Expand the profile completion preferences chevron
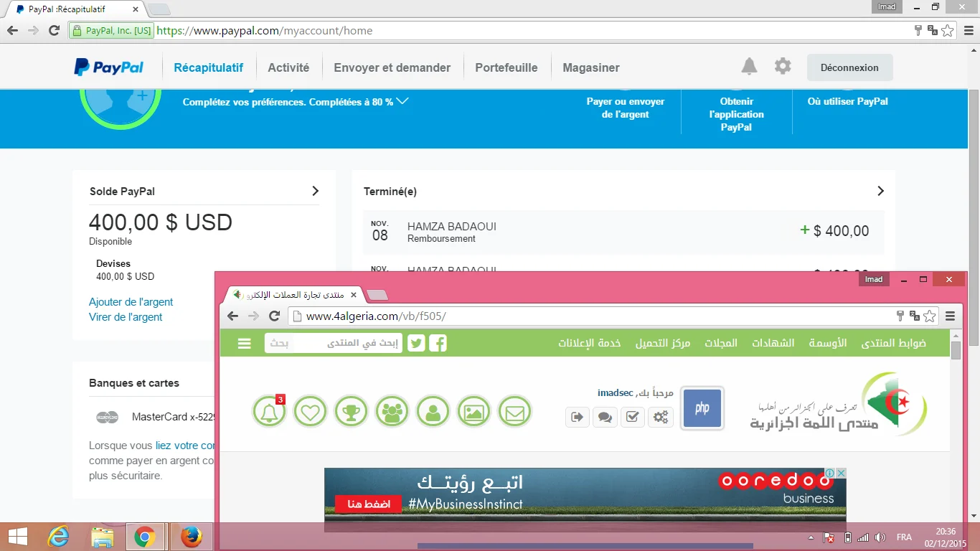This screenshot has height=551, width=980. [402, 101]
